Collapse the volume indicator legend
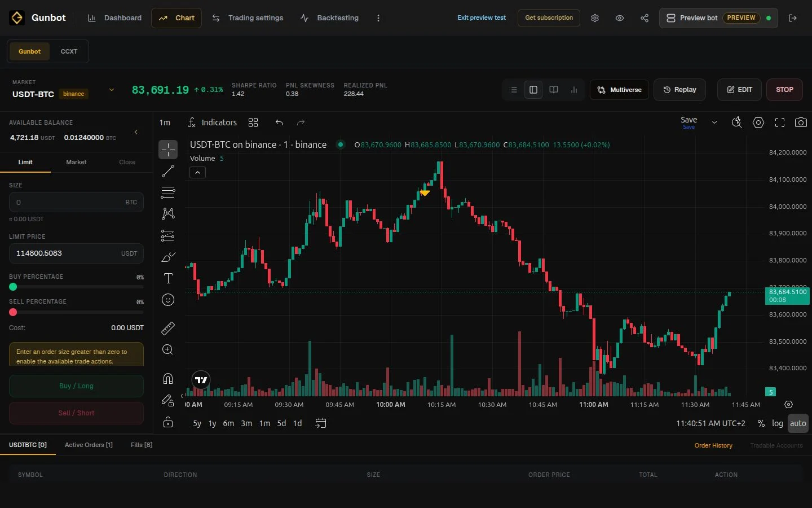Screen dimensions: 812x508 (x=197, y=172)
